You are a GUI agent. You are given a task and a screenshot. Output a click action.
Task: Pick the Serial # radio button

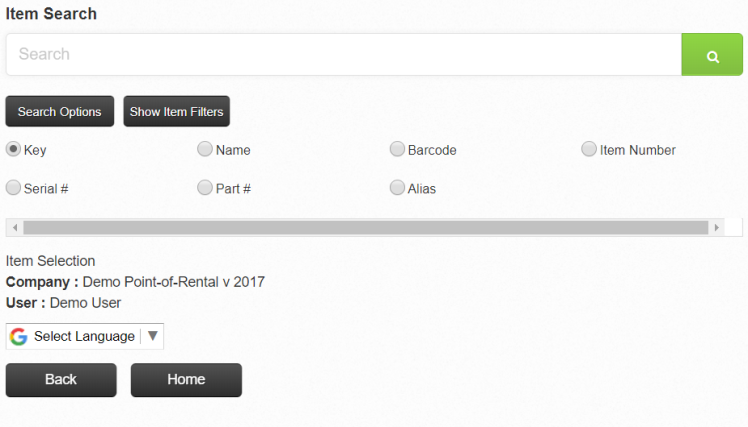point(14,187)
